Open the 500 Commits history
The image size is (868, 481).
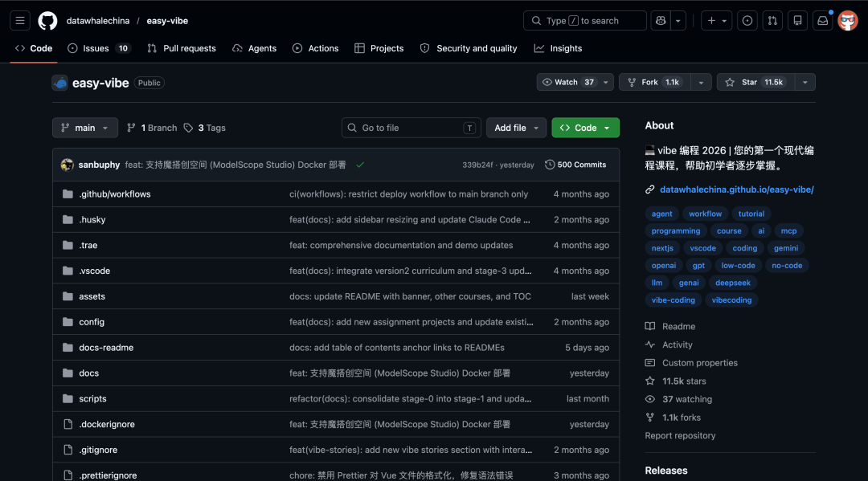point(575,165)
